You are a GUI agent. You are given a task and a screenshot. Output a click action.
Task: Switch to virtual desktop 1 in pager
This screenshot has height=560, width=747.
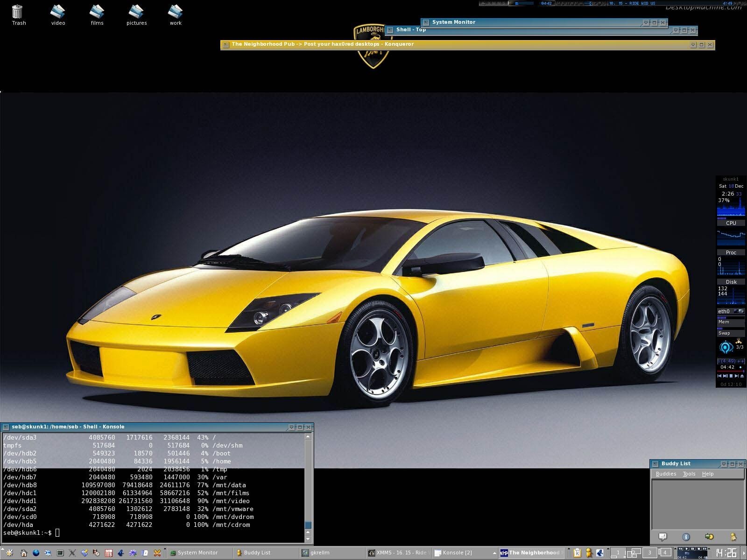(x=618, y=553)
